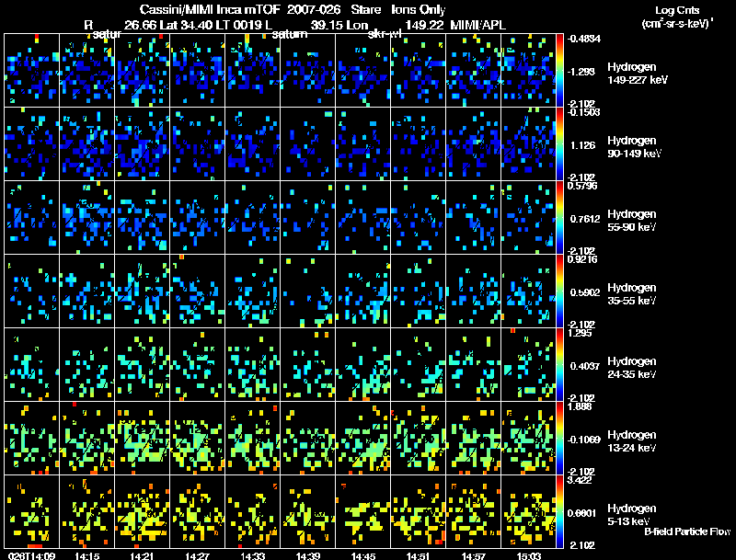This screenshot has width=736, height=560.
Task: Click the 'Log Cnts' colorbar heading
Action: tap(677, 10)
